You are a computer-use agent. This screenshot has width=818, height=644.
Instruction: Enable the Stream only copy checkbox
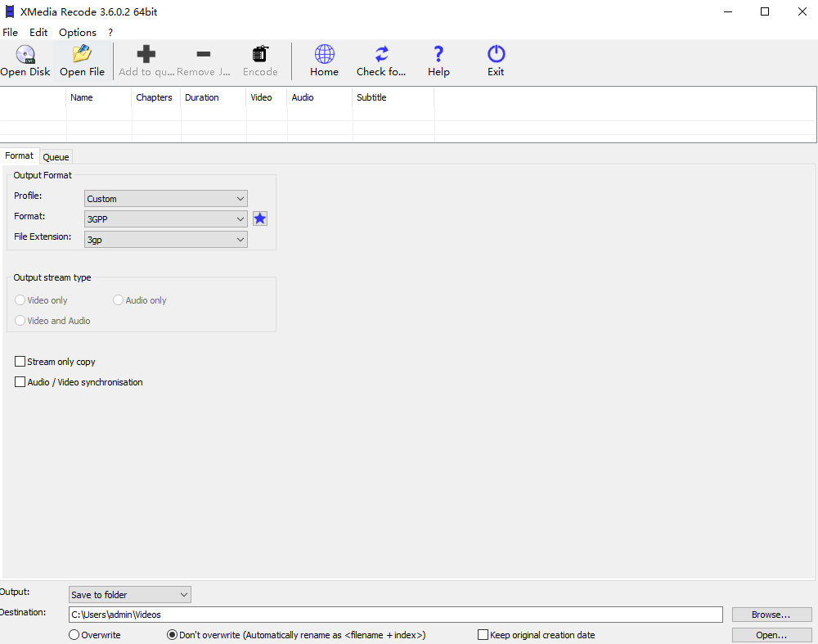[x=20, y=361]
